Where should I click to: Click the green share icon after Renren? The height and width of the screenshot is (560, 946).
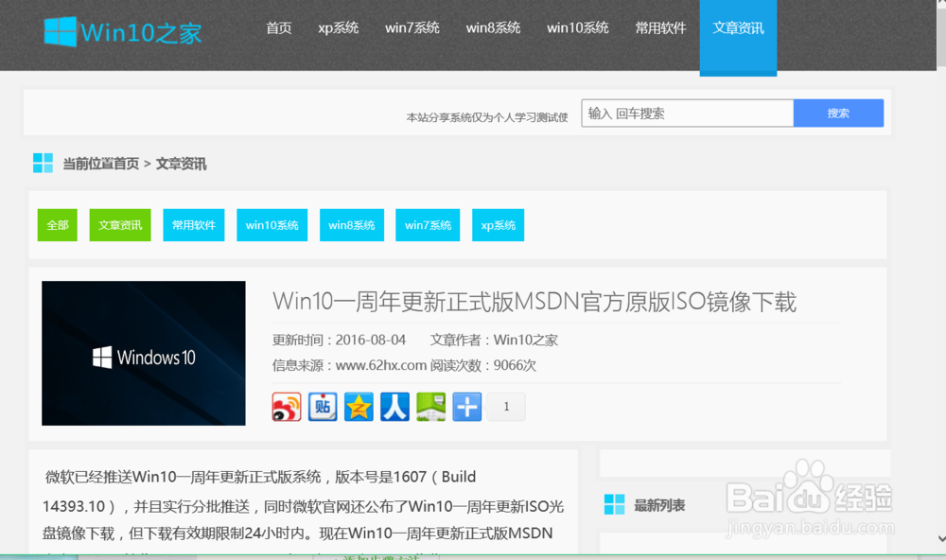point(431,407)
